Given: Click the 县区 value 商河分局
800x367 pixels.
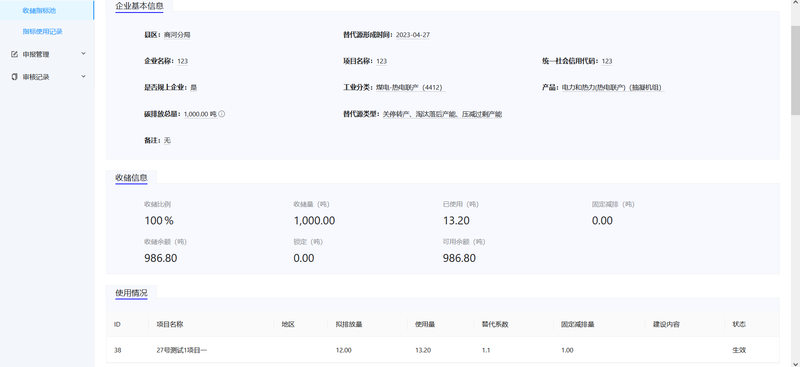Looking at the screenshot, I should click(x=177, y=35).
